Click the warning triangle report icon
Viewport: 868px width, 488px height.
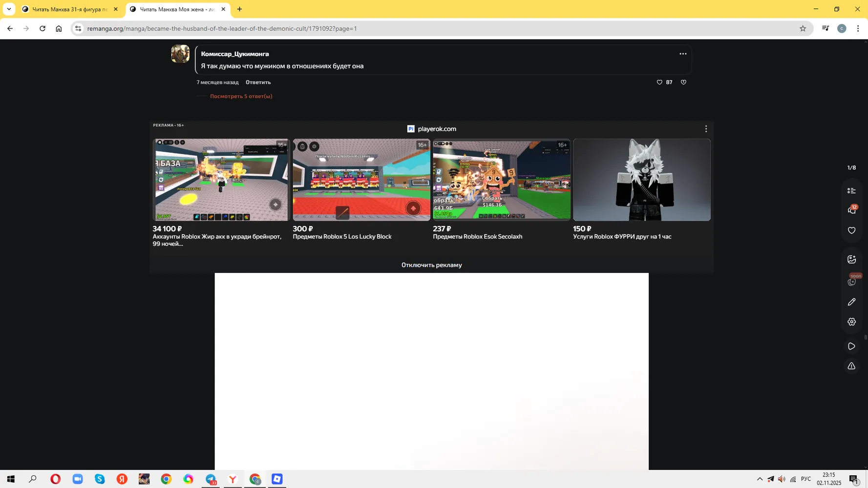(851, 366)
